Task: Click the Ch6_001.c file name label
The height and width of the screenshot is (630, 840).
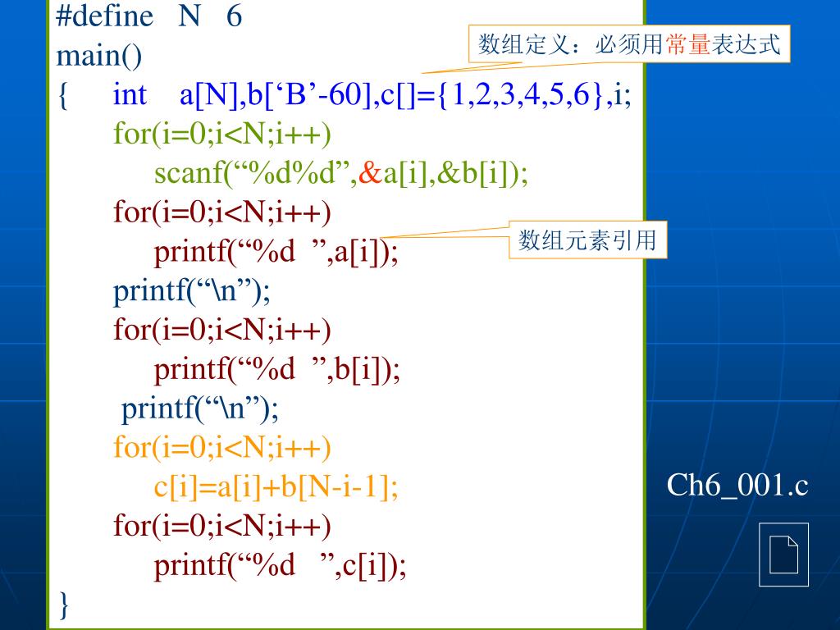Action: tap(737, 486)
